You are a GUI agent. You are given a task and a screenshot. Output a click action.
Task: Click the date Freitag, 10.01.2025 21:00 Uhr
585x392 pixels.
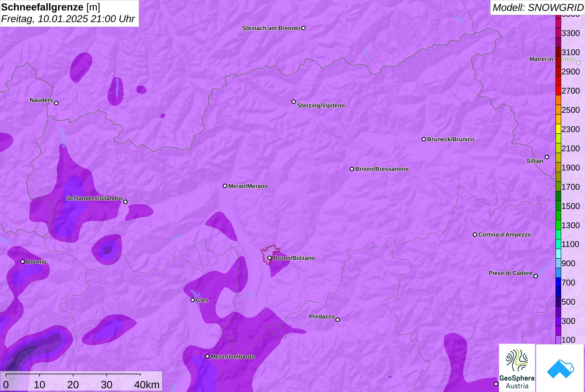(x=68, y=19)
